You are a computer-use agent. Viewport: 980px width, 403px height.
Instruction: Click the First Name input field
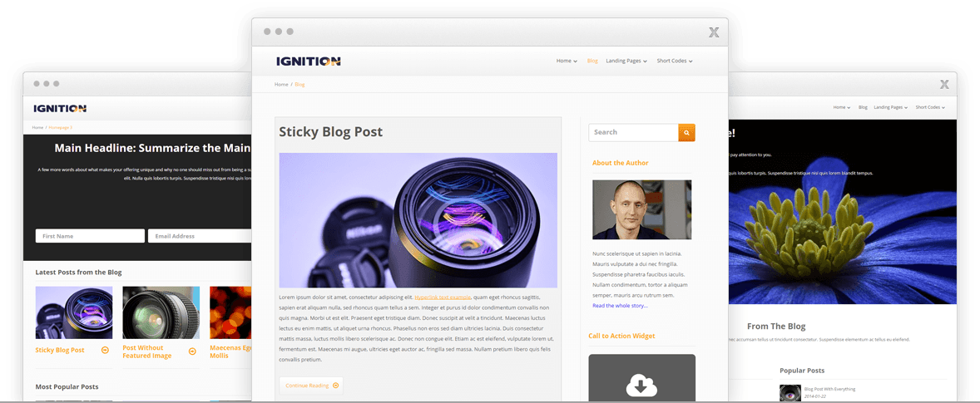pos(90,236)
